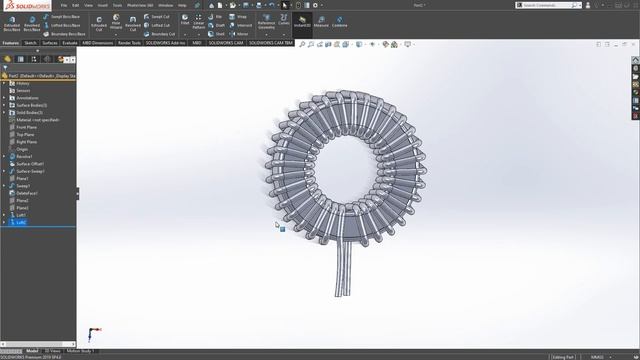This screenshot has width=640, height=360.
Task: Click the Zoom to Area view icon
Action: click(311, 44)
